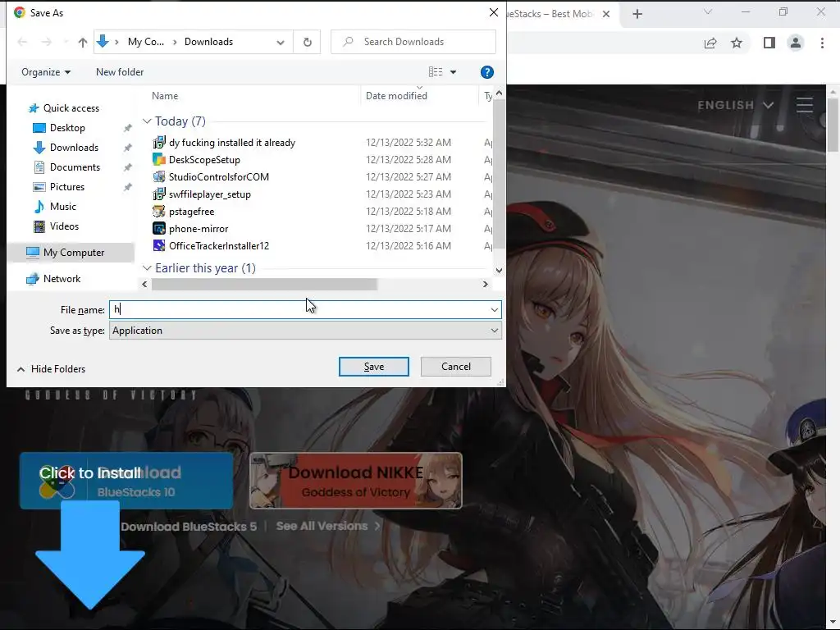The width and height of the screenshot is (840, 630).
Task: Select Desktop in the navigation pane
Action: (67, 128)
